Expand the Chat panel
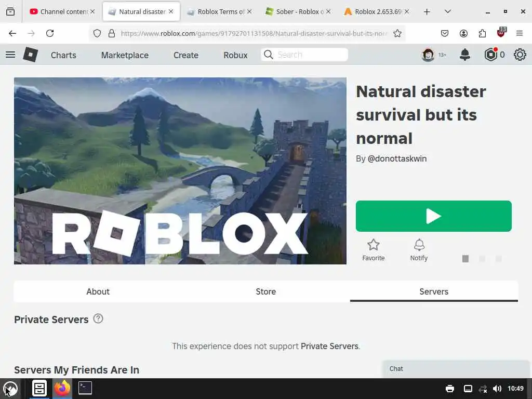The height and width of the screenshot is (399, 532). pyautogui.click(x=456, y=369)
